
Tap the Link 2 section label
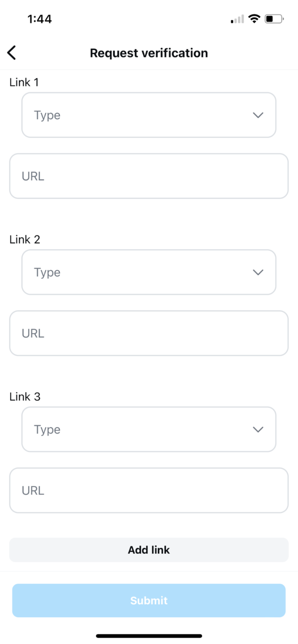point(24,239)
